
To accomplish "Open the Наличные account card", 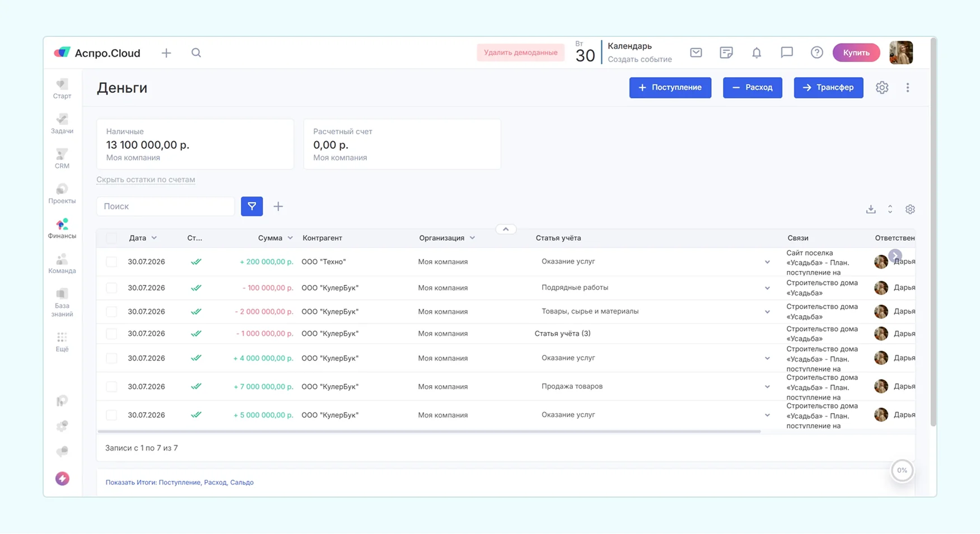I will click(195, 144).
